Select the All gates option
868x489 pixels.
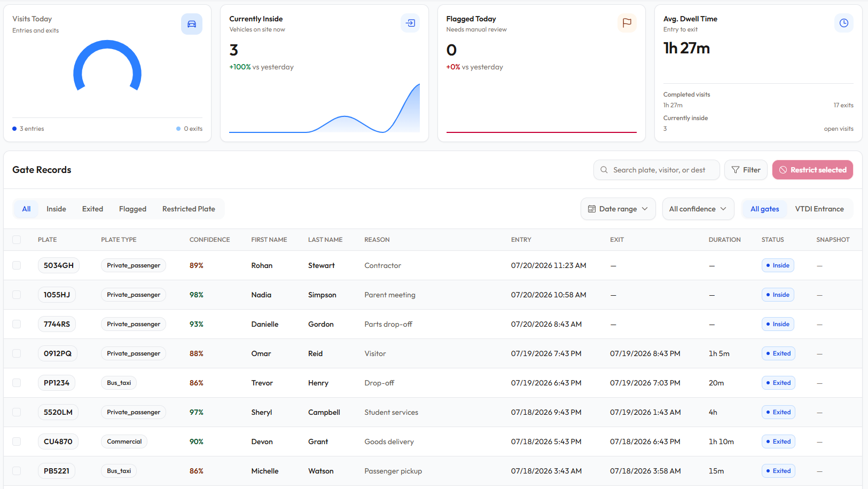(765, 209)
